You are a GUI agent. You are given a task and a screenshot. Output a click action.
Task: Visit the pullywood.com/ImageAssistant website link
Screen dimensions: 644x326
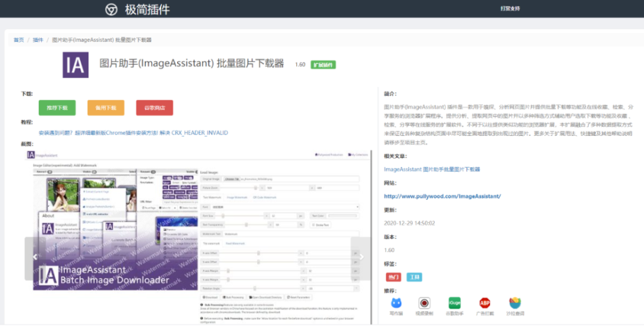tap(442, 196)
